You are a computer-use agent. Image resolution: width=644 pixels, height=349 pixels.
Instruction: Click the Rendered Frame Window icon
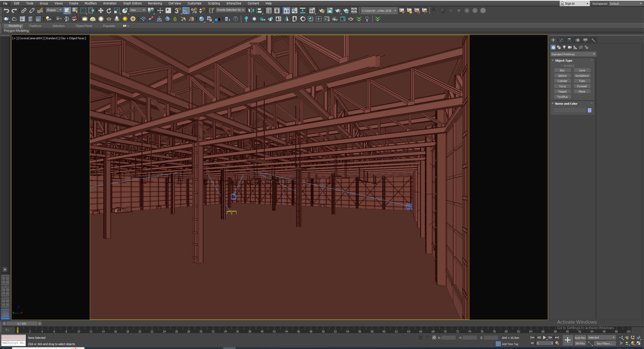coord(330,11)
